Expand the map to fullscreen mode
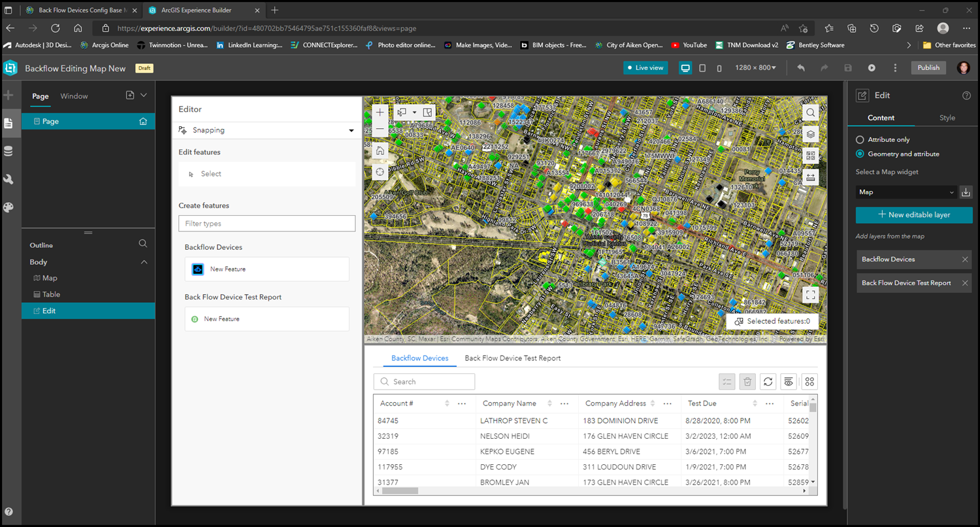980x527 pixels. (x=810, y=294)
